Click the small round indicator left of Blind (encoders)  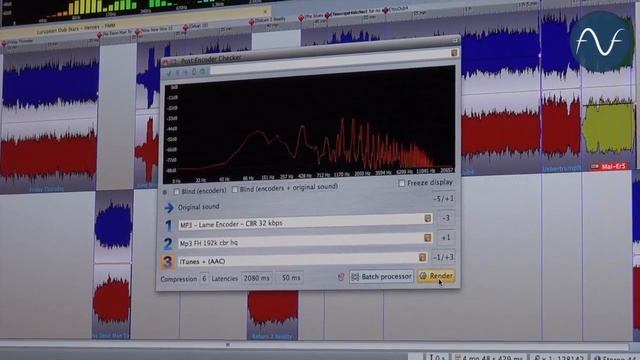pyautogui.click(x=165, y=192)
